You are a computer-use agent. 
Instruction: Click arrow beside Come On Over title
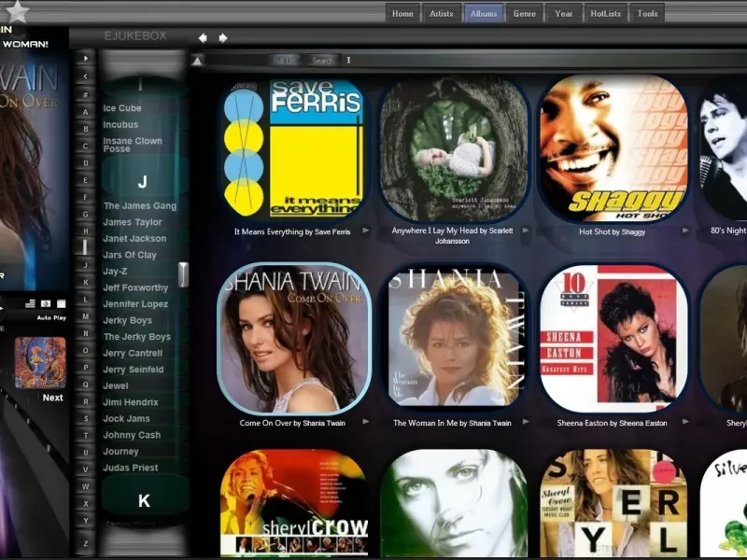[x=365, y=422]
